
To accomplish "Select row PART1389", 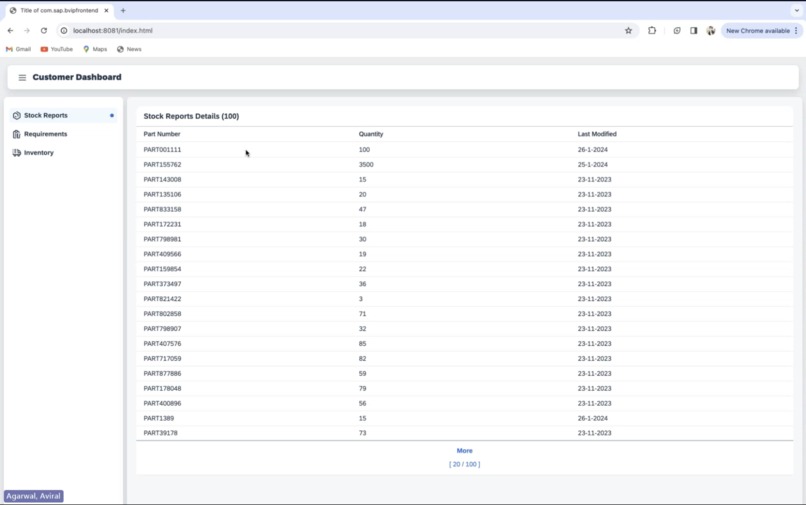I will point(464,418).
